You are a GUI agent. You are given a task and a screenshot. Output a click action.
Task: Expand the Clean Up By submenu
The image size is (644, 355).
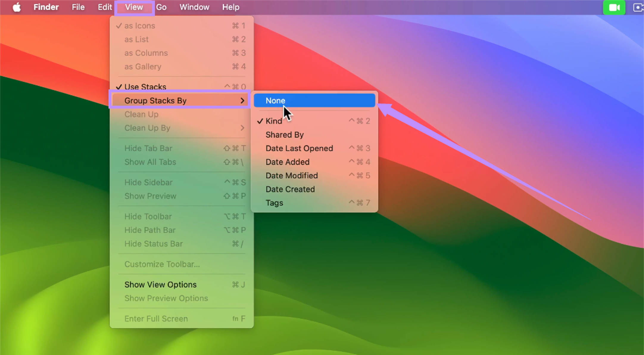tap(182, 128)
